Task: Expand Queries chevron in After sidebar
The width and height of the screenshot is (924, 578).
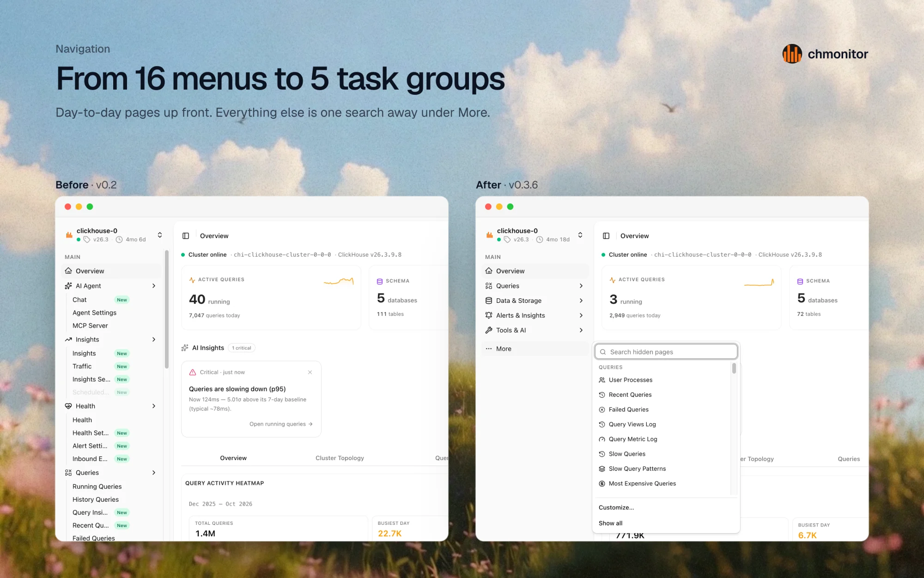Action: pos(581,286)
